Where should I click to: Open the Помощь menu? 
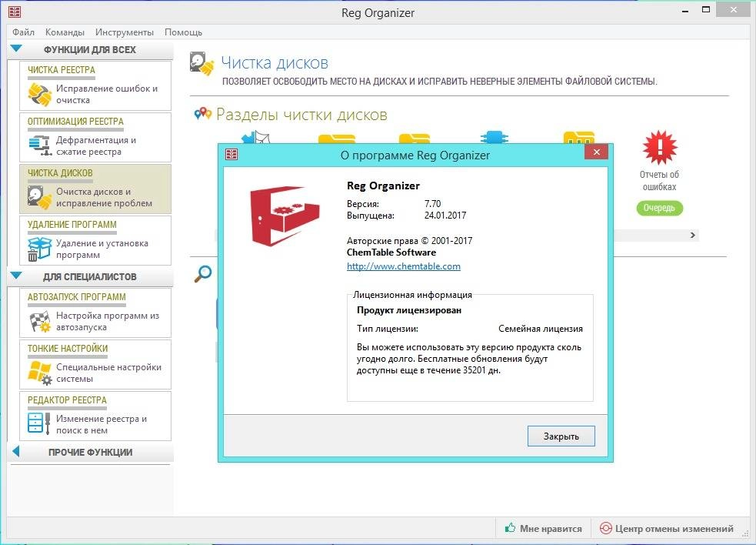click(183, 32)
